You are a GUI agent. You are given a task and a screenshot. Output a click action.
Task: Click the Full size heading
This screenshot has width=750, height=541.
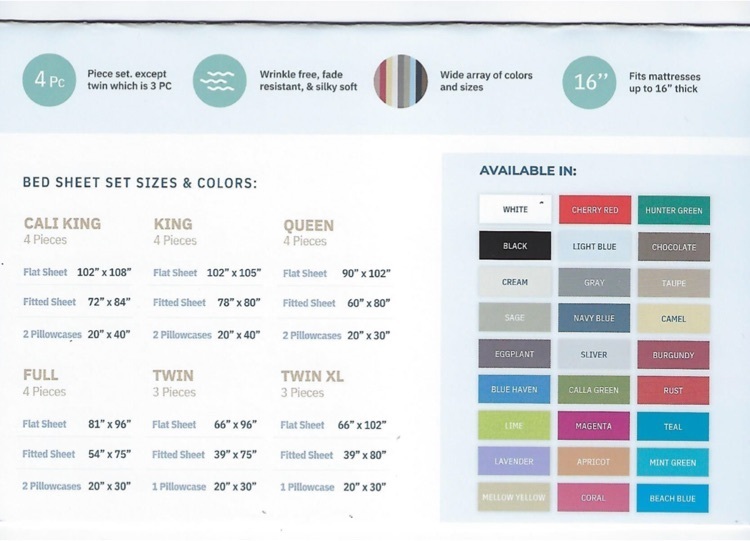click(x=41, y=375)
